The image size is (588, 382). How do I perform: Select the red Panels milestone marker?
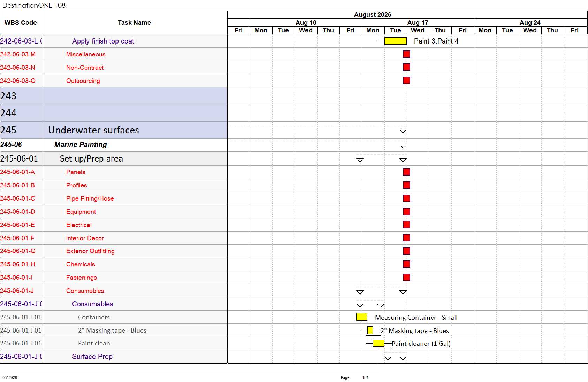point(406,172)
